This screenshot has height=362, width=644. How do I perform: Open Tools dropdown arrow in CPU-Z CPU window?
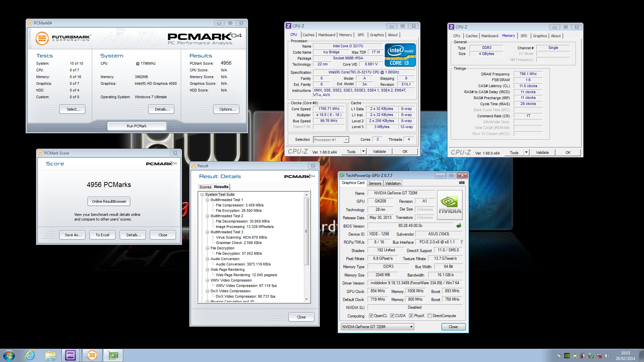363,152
